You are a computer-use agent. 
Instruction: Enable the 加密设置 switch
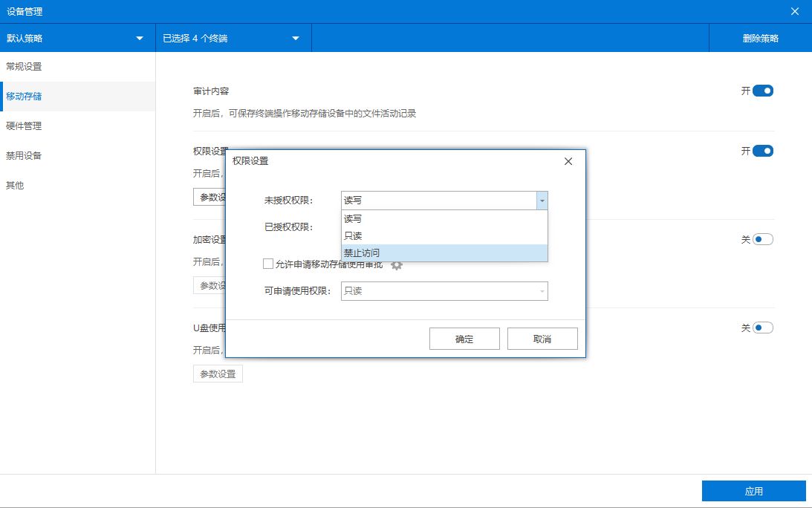(762, 240)
